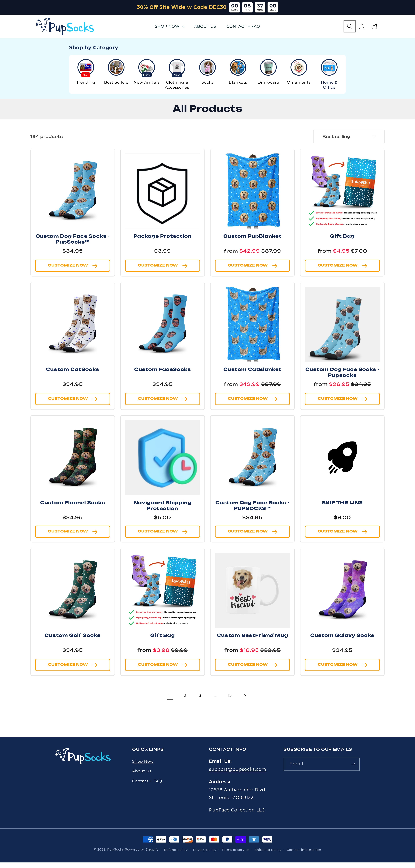
Task: Open Contact + FAQ navigation item
Action: [x=243, y=26]
